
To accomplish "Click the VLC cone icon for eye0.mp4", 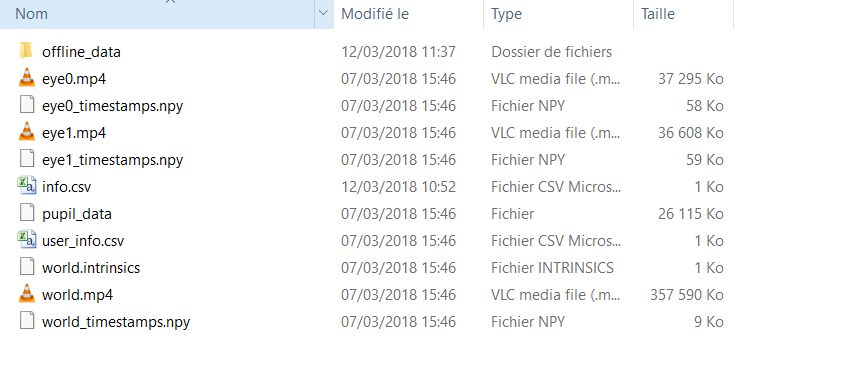I will pyautogui.click(x=26, y=78).
